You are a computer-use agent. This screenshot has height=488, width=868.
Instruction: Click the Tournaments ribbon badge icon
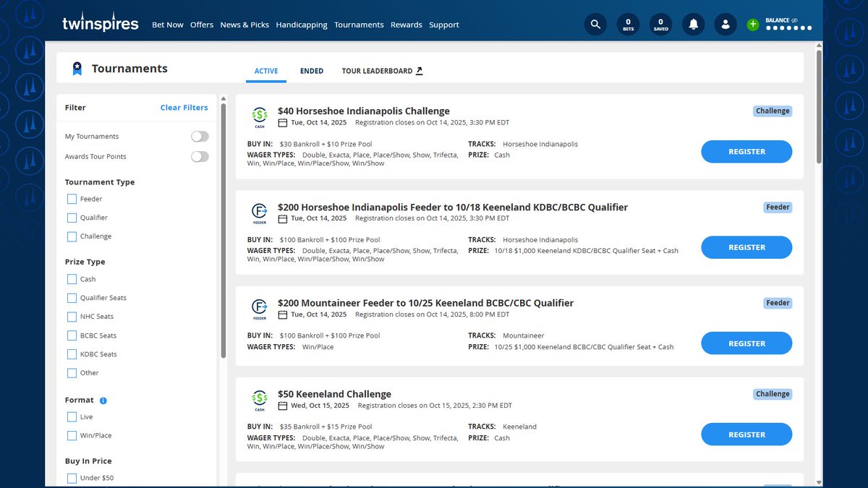tap(77, 69)
